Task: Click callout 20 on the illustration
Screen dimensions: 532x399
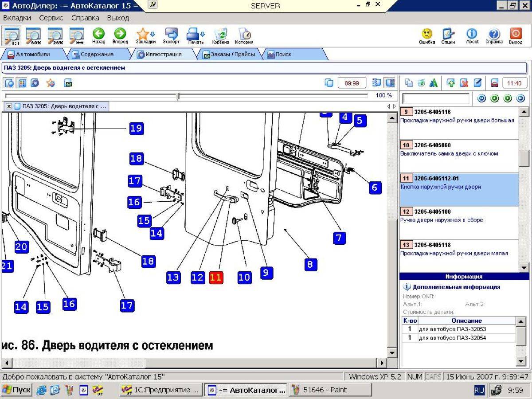Action: (x=21, y=247)
